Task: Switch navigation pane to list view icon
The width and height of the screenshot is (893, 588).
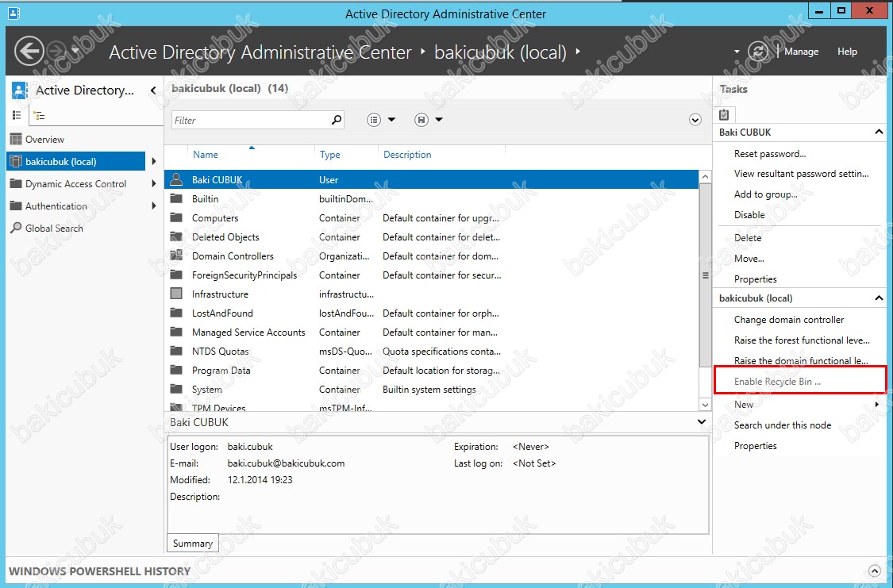Action: pyautogui.click(x=17, y=115)
